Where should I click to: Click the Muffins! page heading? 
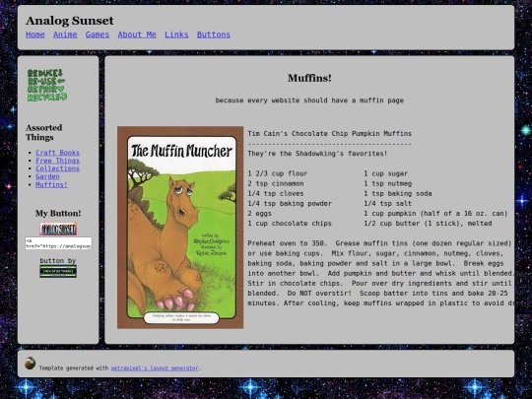coord(309,78)
